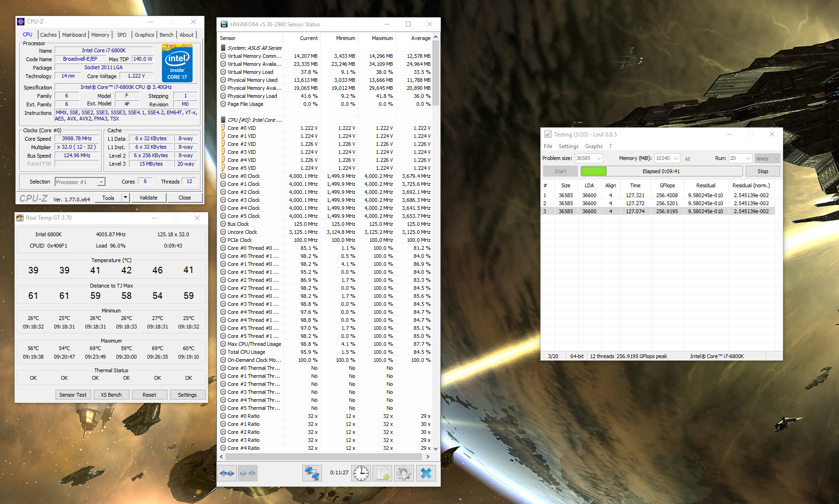Image resolution: width=839 pixels, height=504 pixels.
Task: Select the LinX result row with 256.4208 GFlops
Action: (x=659, y=195)
